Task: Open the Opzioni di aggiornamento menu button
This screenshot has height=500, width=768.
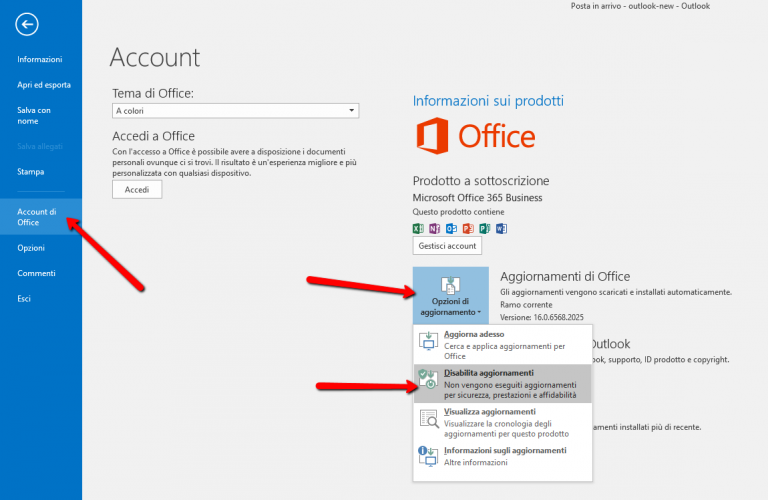Action: point(451,295)
